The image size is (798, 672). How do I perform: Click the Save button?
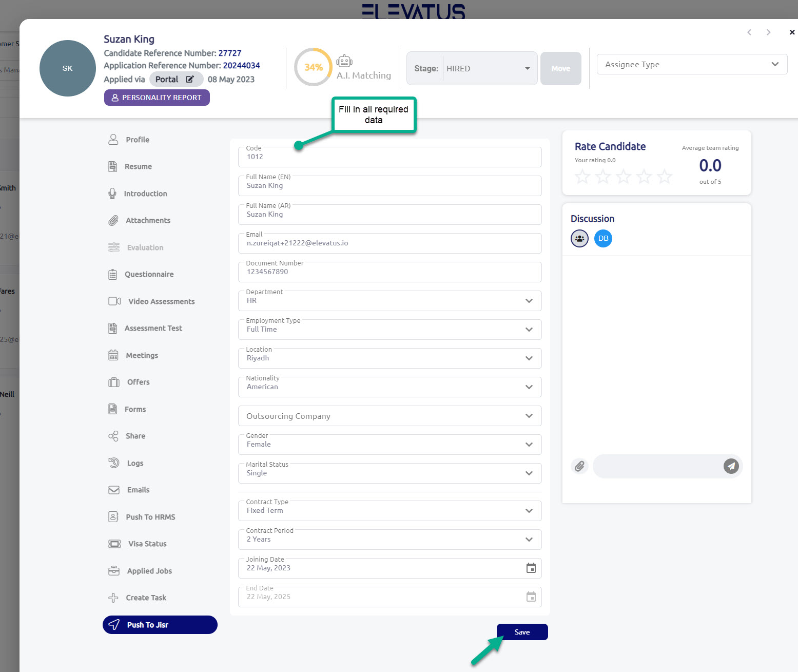tap(522, 632)
